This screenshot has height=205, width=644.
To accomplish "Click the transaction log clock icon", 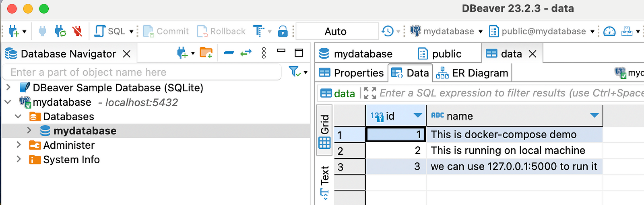I will pyautogui.click(x=388, y=31).
